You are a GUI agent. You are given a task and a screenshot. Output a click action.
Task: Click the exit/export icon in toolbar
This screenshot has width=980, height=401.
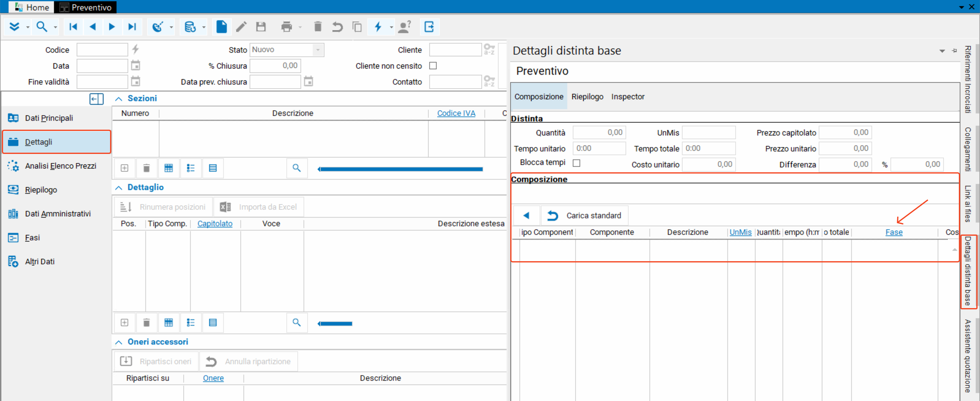(429, 27)
